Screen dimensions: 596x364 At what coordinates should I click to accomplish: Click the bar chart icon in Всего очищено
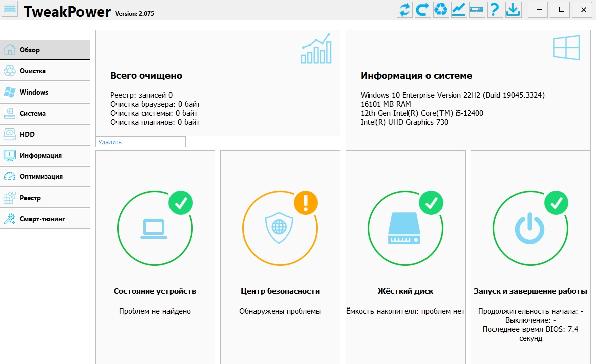[316, 48]
